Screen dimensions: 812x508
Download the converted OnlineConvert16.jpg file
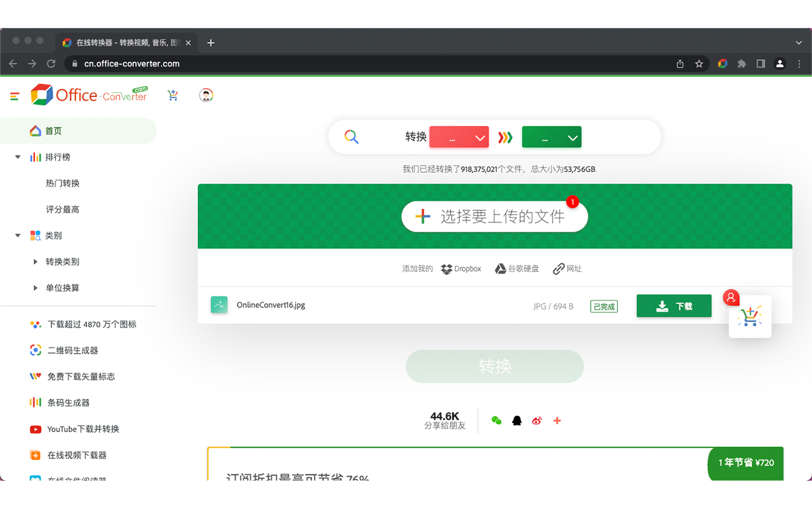pos(674,306)
